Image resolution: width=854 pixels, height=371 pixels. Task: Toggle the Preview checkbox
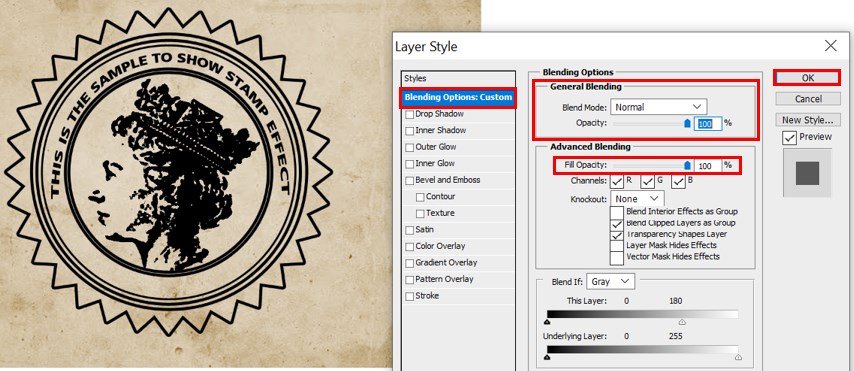coord(789,138)
